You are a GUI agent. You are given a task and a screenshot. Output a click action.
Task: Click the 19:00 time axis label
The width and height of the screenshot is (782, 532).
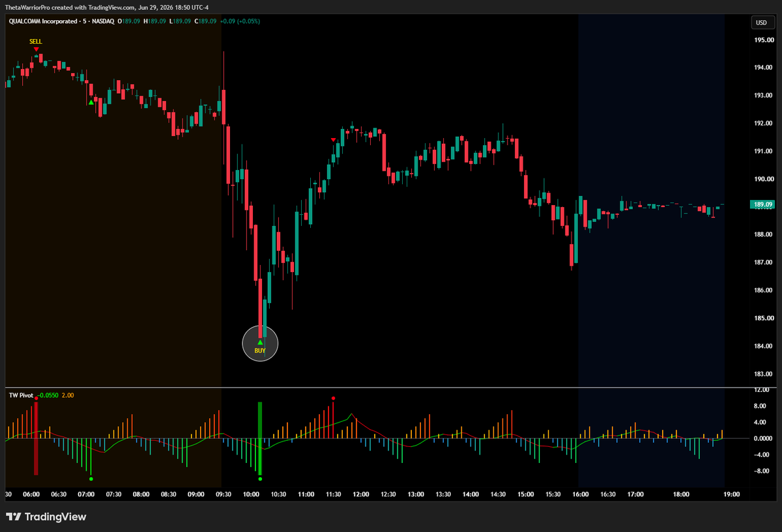pyautogui.click(x=732, y=494)
